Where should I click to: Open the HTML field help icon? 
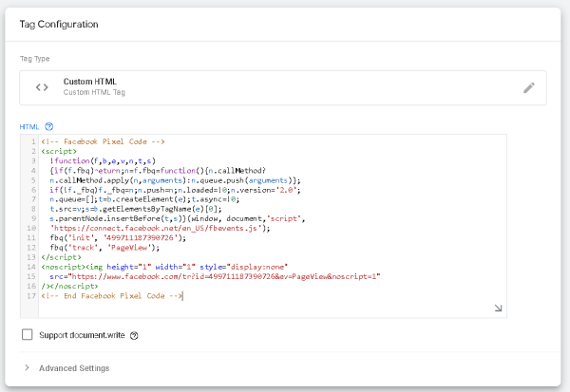49,126
